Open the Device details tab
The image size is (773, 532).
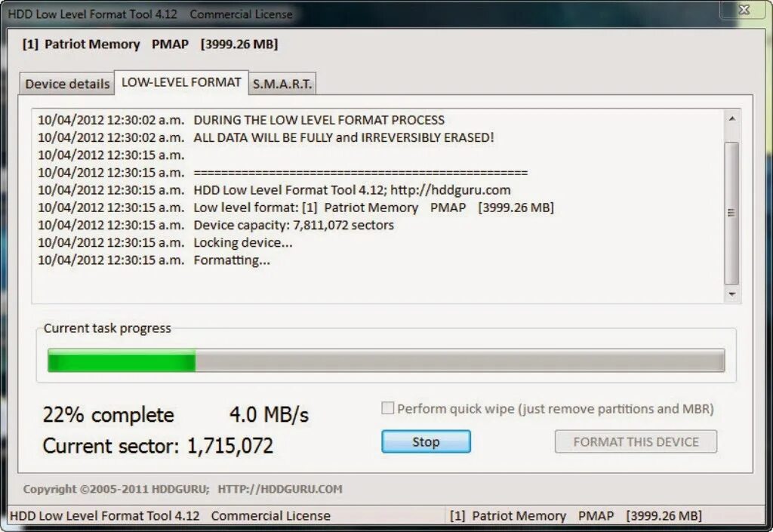(x=67, y=84)
